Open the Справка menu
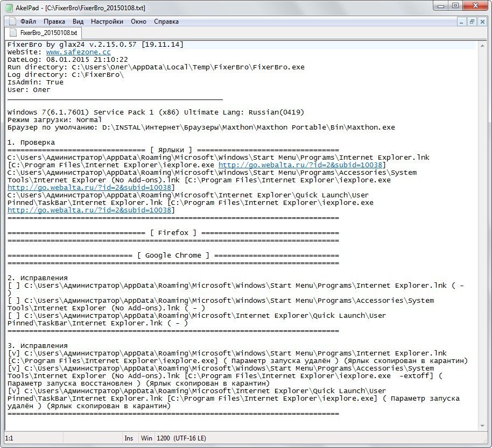This screenshot has height=448, width=492. pos(166,22)
